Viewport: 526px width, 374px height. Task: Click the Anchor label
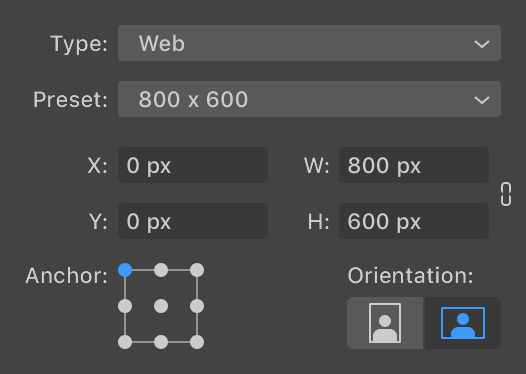point(66,276)
